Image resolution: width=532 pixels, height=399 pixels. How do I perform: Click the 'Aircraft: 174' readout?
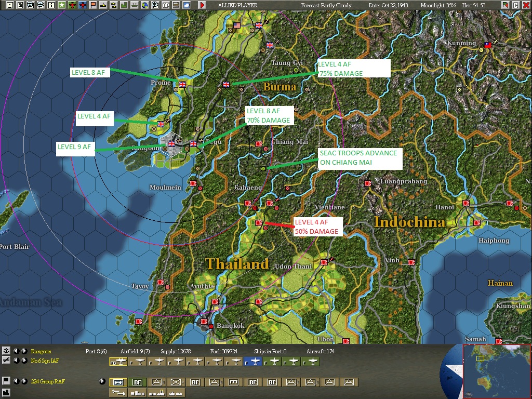(321, 351)
